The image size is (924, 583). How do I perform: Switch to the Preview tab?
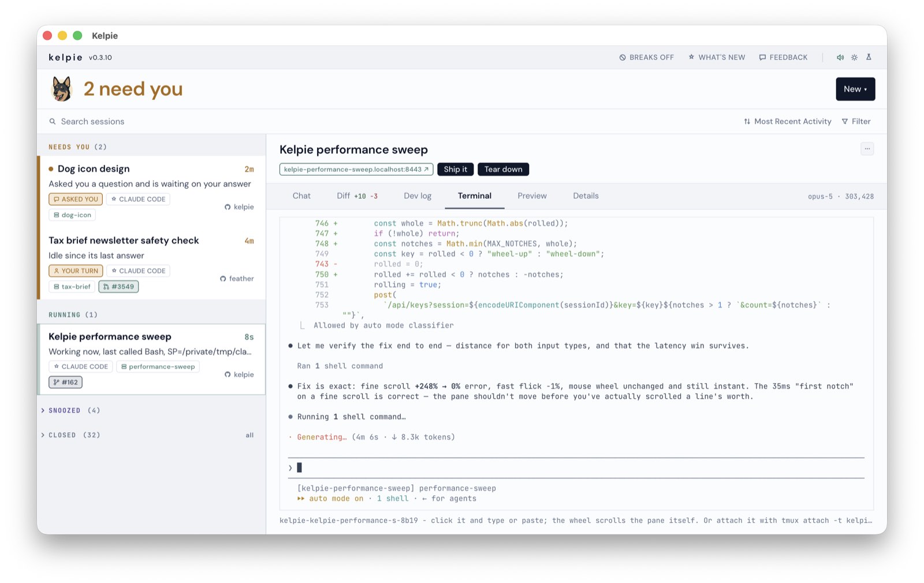click(532, 196)
